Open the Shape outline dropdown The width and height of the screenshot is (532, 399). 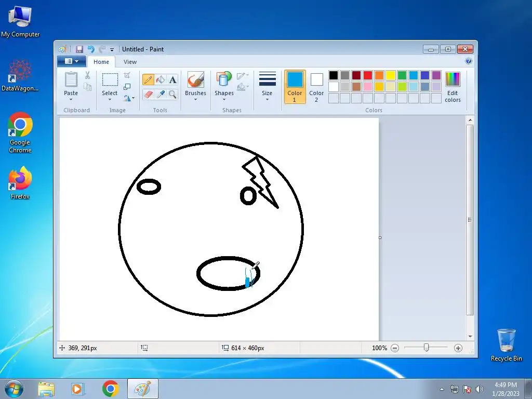(x=243, y=75)
